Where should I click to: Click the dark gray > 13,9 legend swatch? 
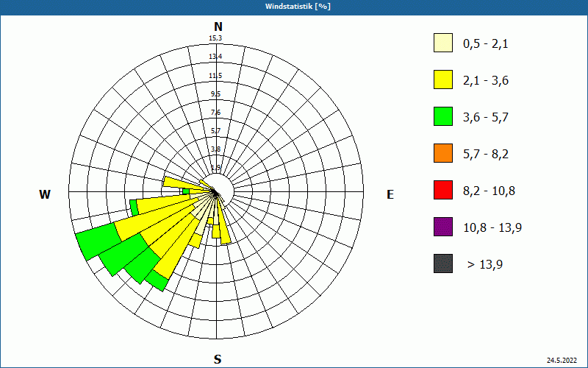point(443,263)
